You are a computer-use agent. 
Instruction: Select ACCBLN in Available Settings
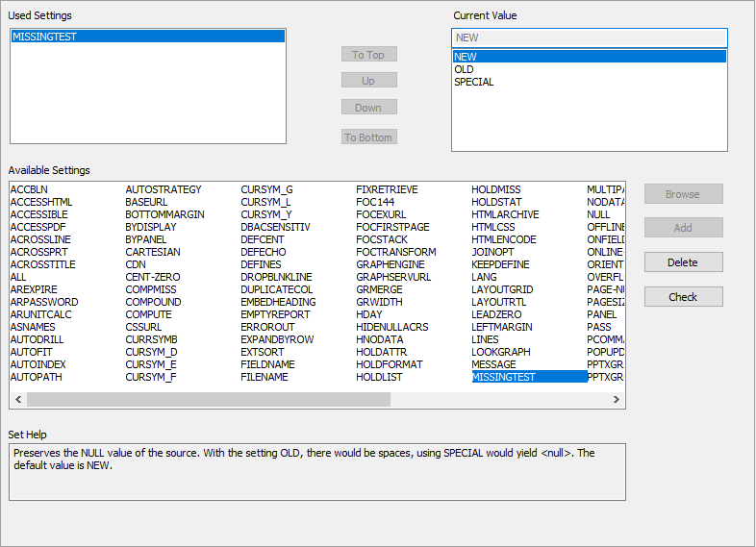29,189
